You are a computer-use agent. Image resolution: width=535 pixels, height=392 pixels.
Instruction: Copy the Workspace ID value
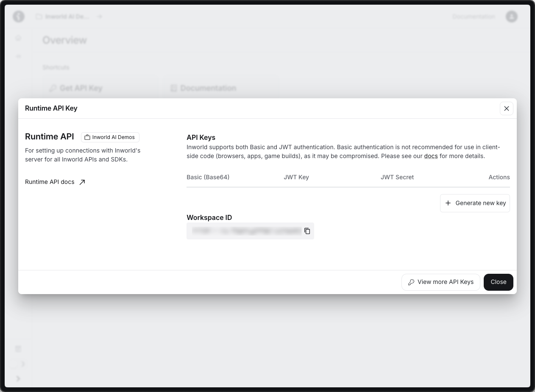(x=307, y=231)
